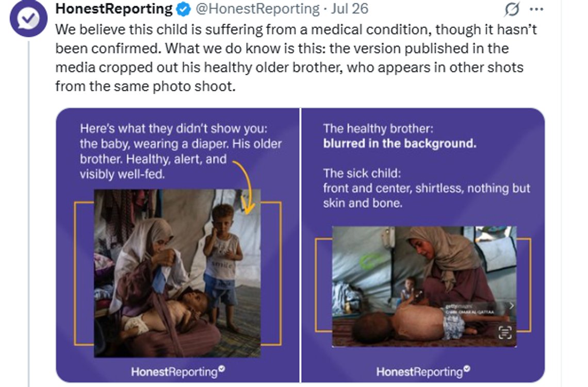
Task: Open the Grok explain-post icon
Action: (x=512, y=9)
